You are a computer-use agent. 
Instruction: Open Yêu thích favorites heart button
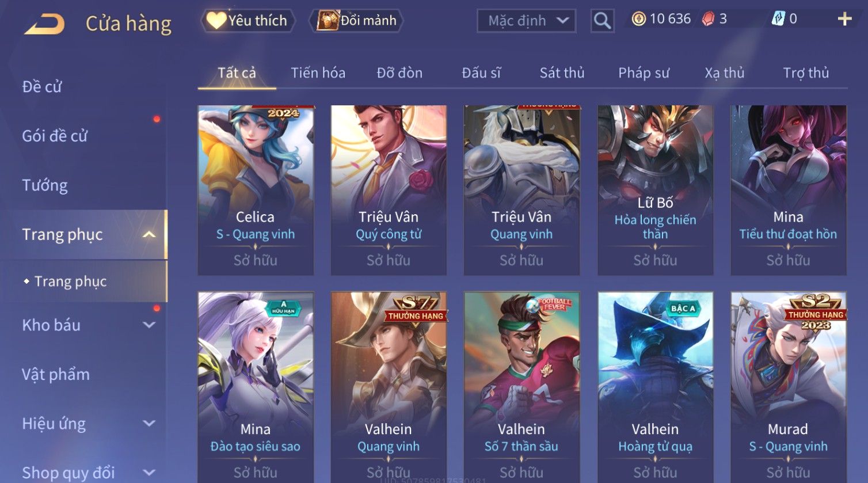(x=248, y=21)
